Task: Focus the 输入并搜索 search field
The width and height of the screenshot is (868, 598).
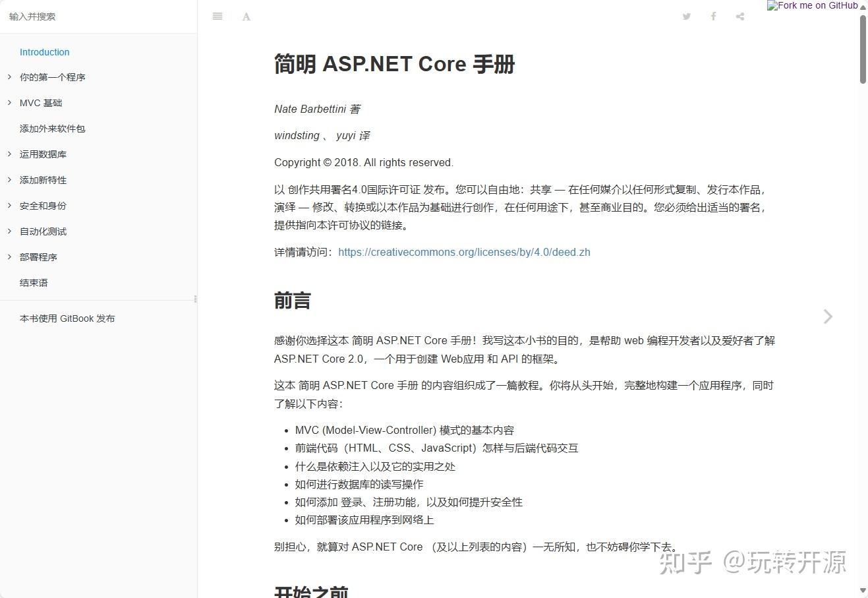Action: click(x=99, y=16)
